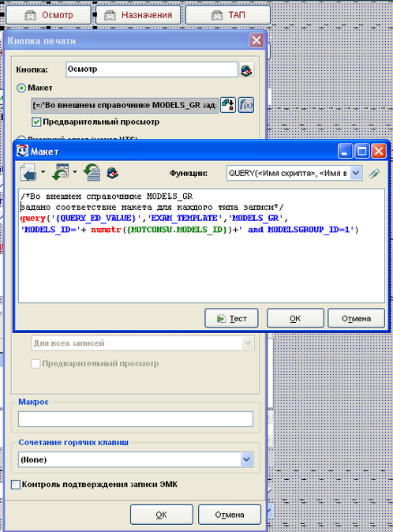393x532 pixels.
Task: Select the Макет radio button
Action: tap(21, 88)
